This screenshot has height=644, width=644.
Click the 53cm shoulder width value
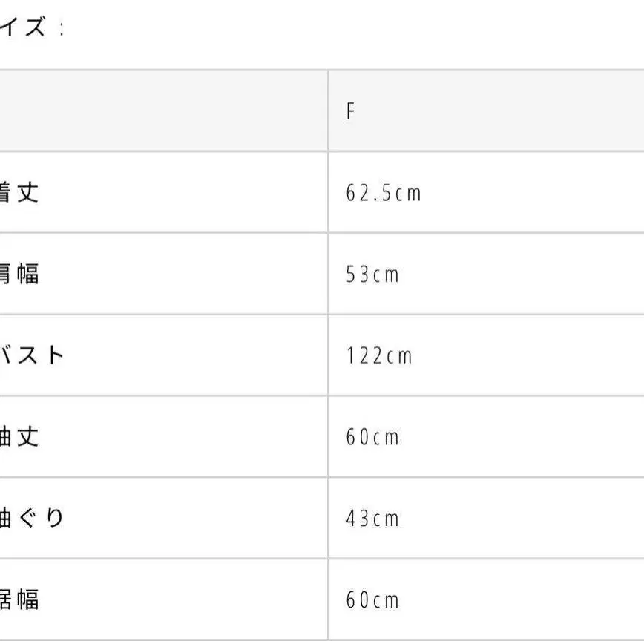tap(372, 275)
